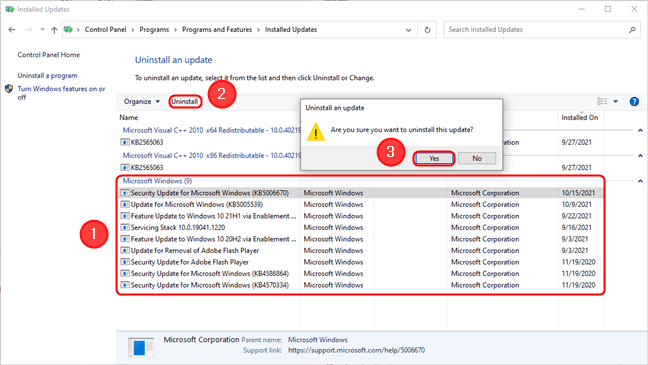Refresh the Installed Updates list
Screen dimensions: 648x365
427,30
